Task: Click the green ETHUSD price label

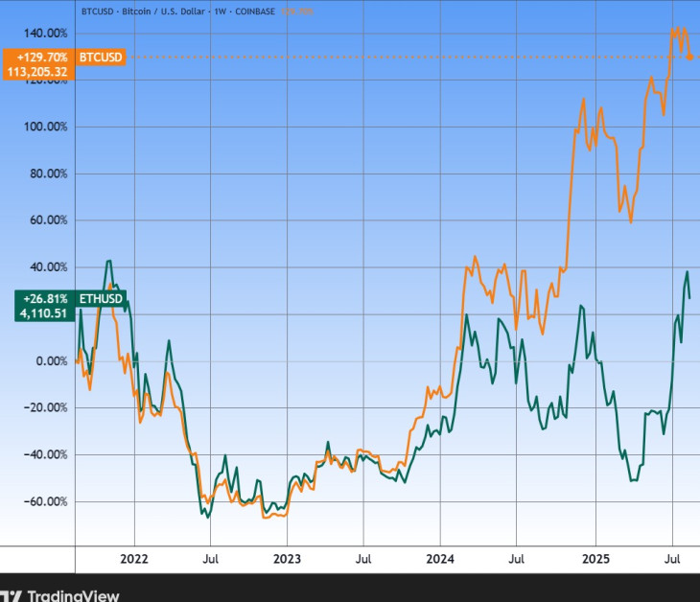Action: tap(101, 298)
